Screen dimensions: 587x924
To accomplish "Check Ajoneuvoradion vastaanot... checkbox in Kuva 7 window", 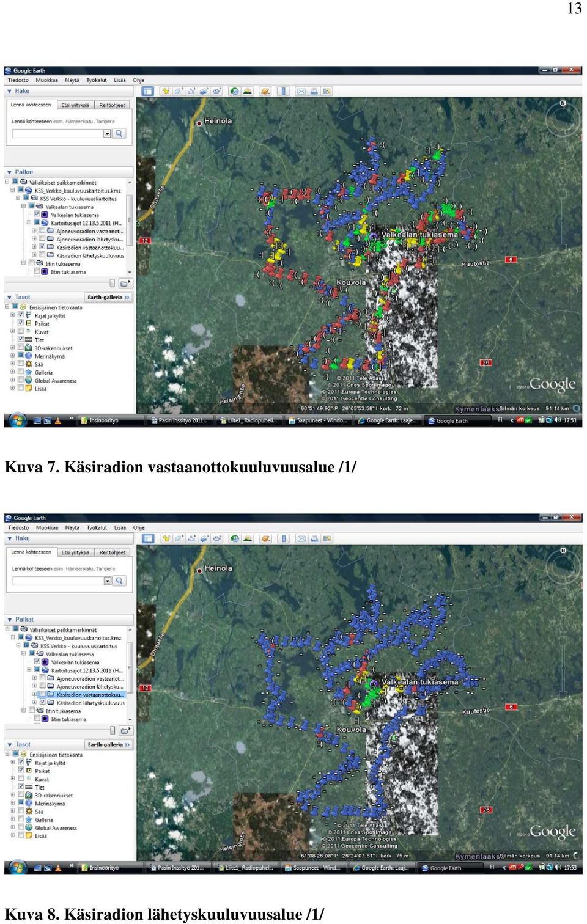I will tap(42, 231).
